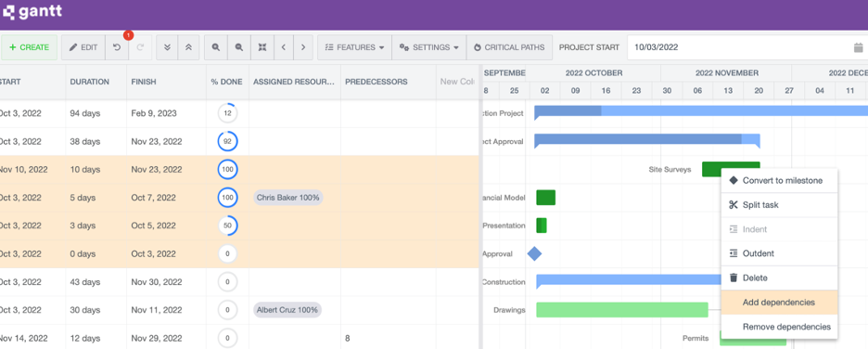Click the zoom in magnifier icon
This screenshot has width=868, height=349.
tap(216, 47)
